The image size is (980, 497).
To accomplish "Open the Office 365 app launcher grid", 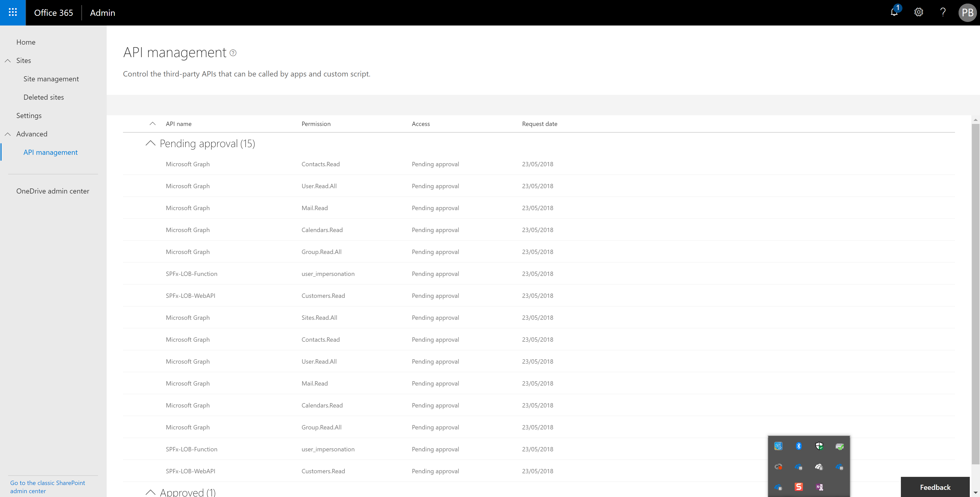I will pyautogui.click(x=13, y=12).
